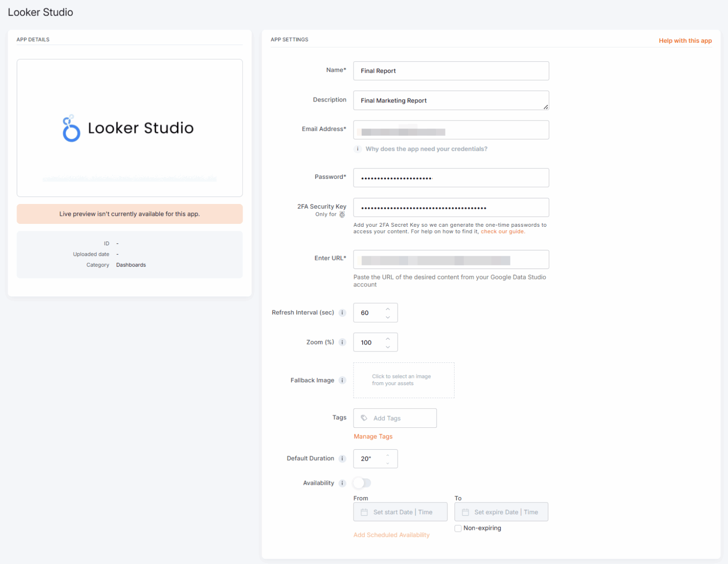The width and height of the screenshot is (728, 564).
Task: Click the Zoom value 100
Action: point(366,342)
